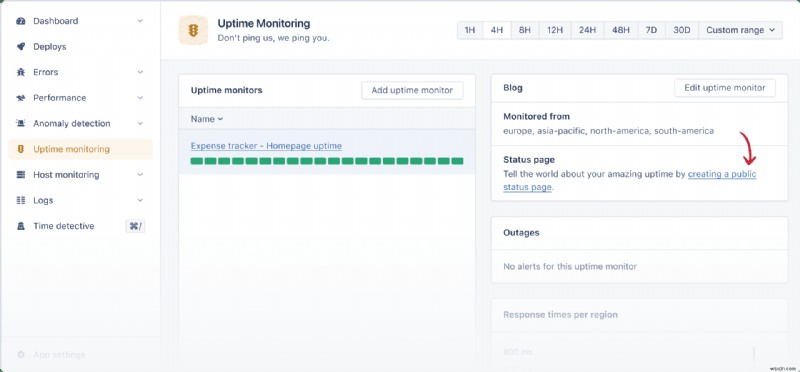Click the Blog monitor title
This screenshot has height=372, width=800.
513,88
